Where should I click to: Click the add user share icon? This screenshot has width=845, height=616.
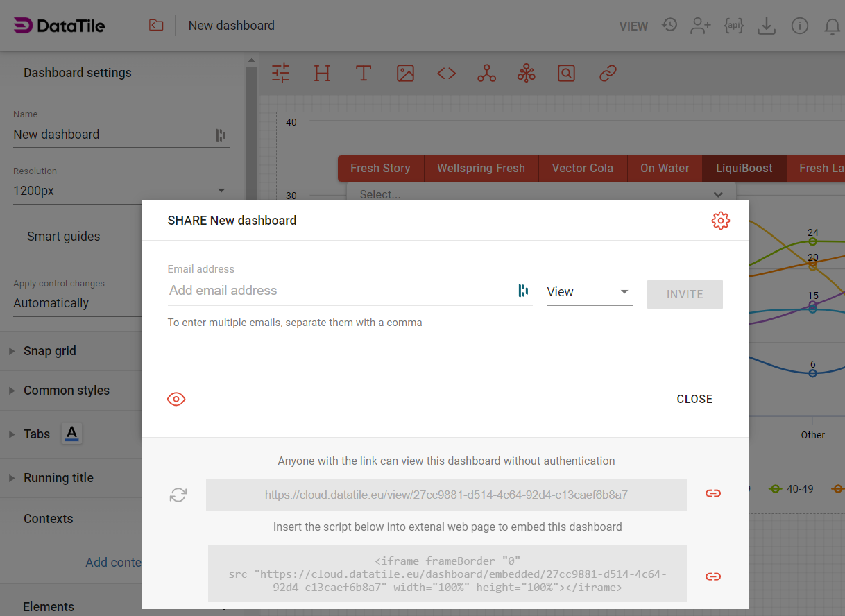coord(701,26)
